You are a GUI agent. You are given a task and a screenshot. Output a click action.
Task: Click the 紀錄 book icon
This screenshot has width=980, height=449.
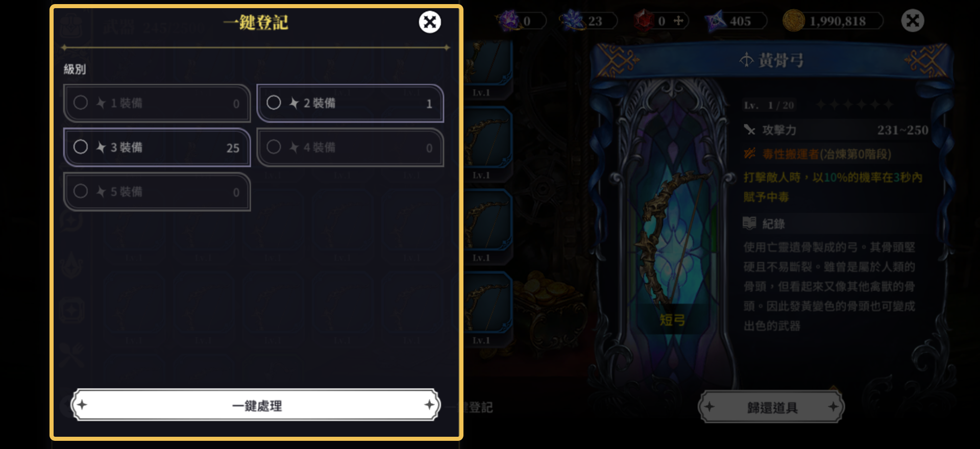tap(749, 223)
